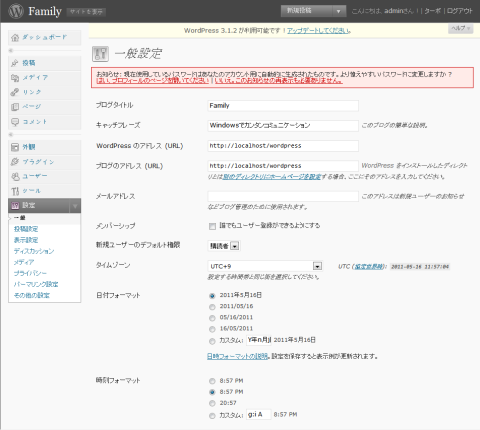Click the Appearance menu icon
The image size is (480, 430).
15,147
